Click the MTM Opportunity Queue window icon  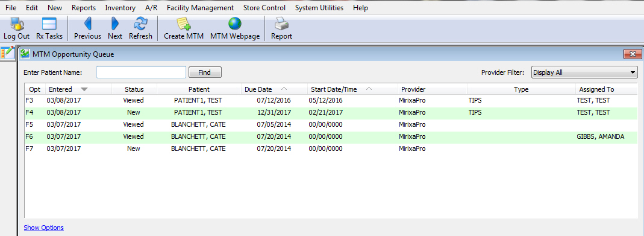[x=25, y=54]
